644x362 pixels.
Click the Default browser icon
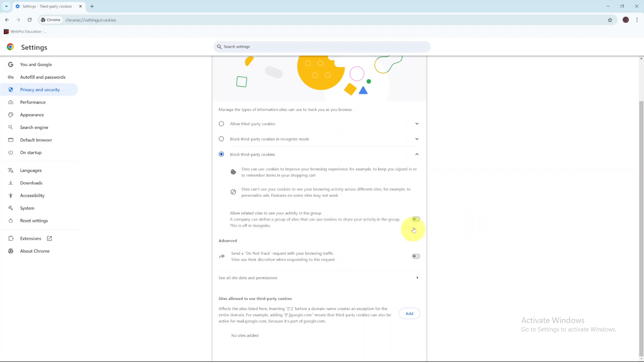pyautogui.click(x=11, y=140)
